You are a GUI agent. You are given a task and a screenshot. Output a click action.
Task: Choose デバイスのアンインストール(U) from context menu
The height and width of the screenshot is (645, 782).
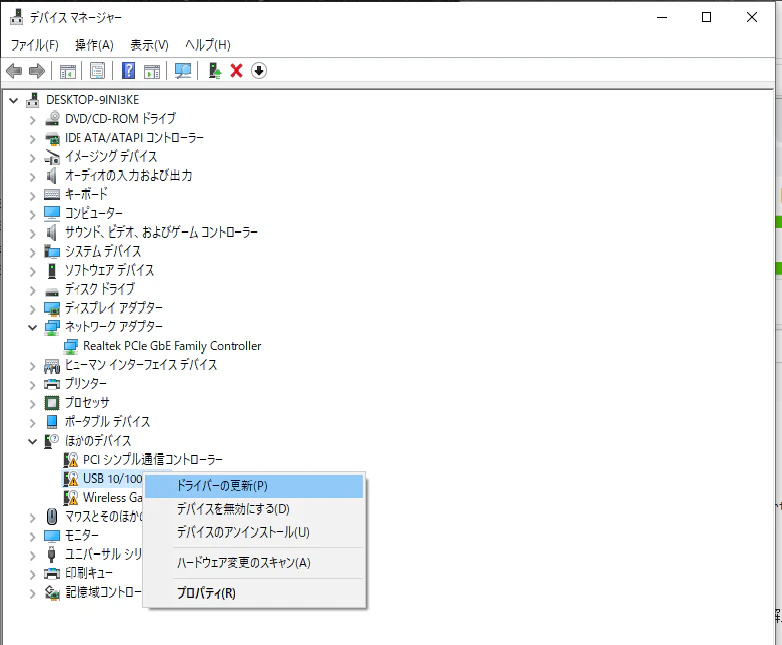(254, 532)
